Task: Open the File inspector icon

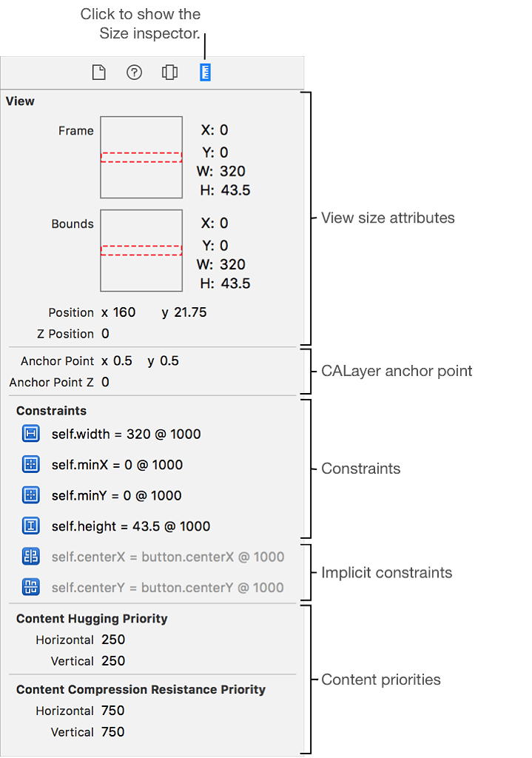Action: coord(99,73)
